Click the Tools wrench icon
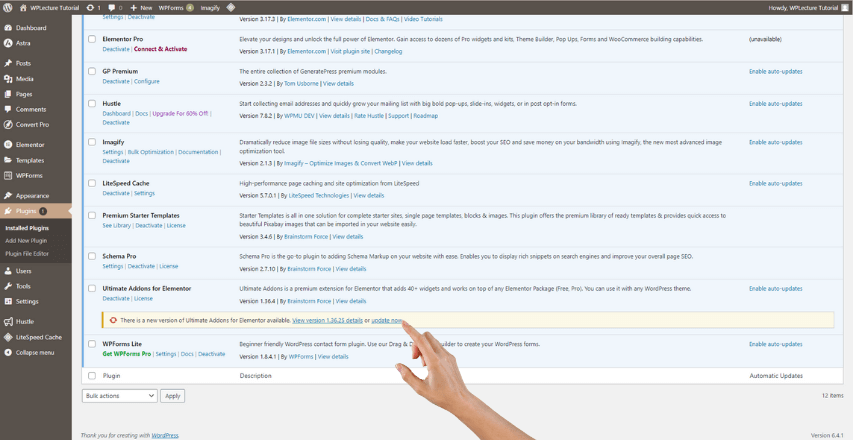Viewport: 853px width, 440px height. tap(8, 286)
